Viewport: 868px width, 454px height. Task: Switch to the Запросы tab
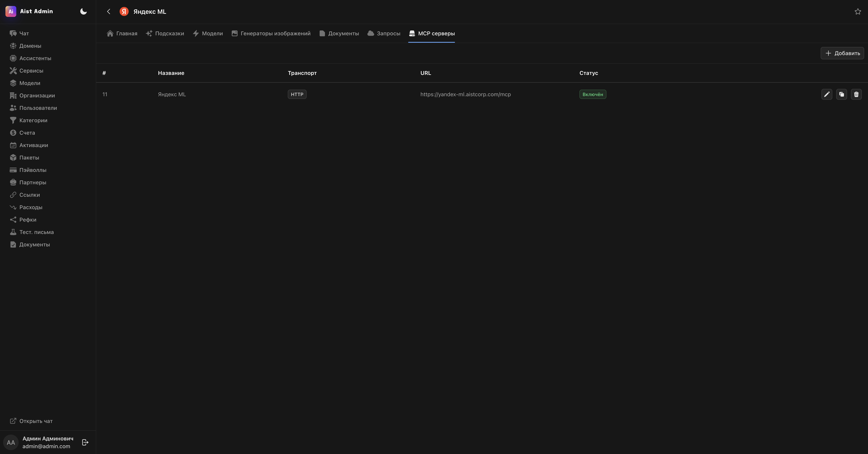click(384, 33)
